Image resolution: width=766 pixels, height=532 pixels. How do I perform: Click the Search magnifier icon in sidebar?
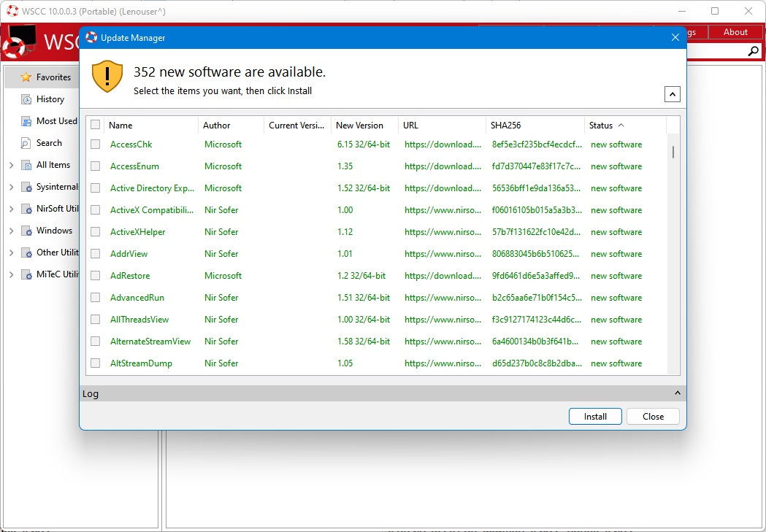(26, 143)
